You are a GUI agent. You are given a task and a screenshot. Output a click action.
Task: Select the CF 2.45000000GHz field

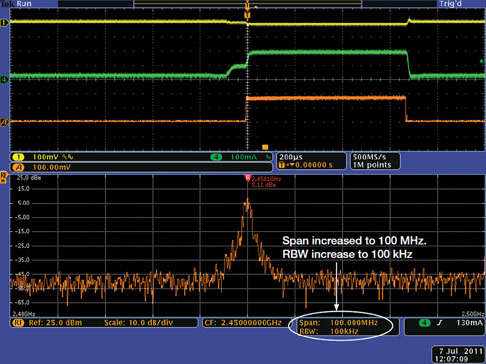point(243,323)
